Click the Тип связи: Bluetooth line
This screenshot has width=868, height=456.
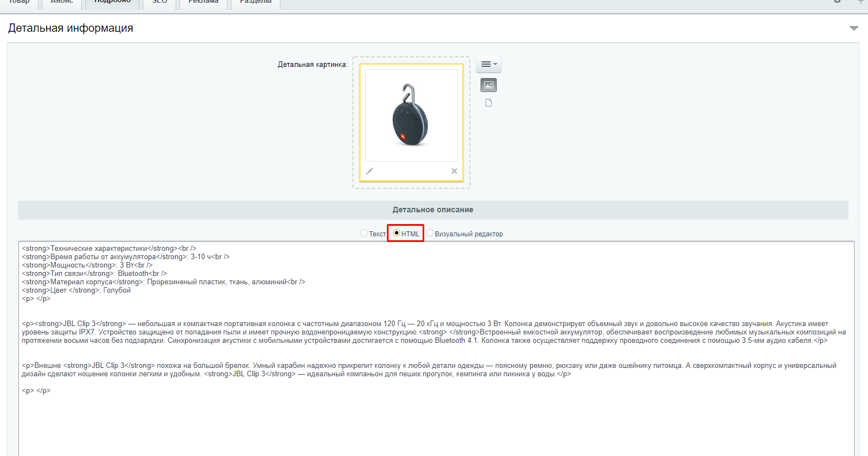(x=94, y=274)
